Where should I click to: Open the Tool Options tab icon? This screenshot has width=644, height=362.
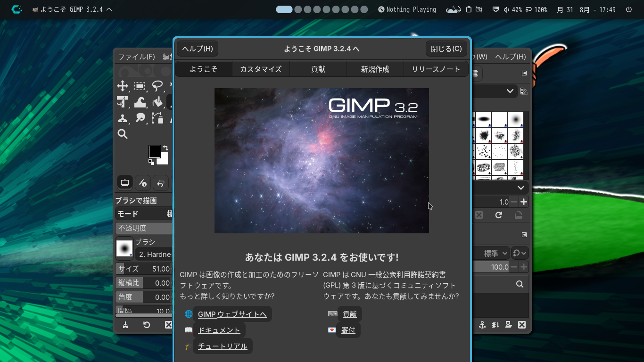pyautogui.click(x=125, y=183)
